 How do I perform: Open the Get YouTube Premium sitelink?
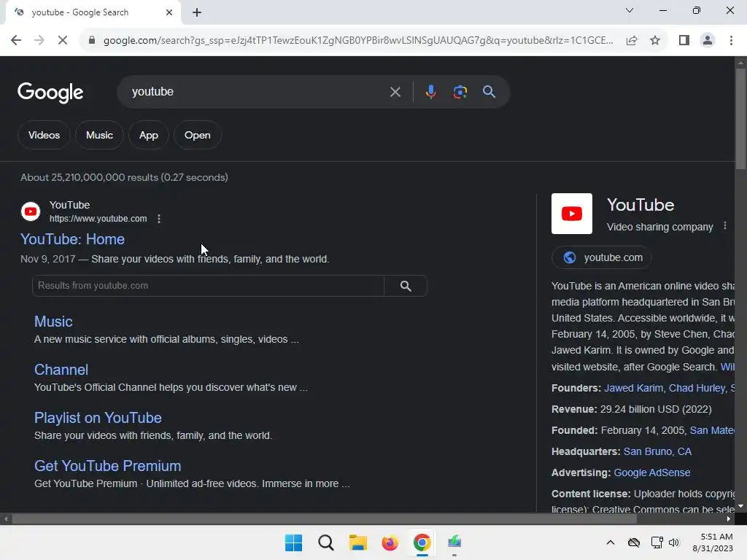point(108,466)
